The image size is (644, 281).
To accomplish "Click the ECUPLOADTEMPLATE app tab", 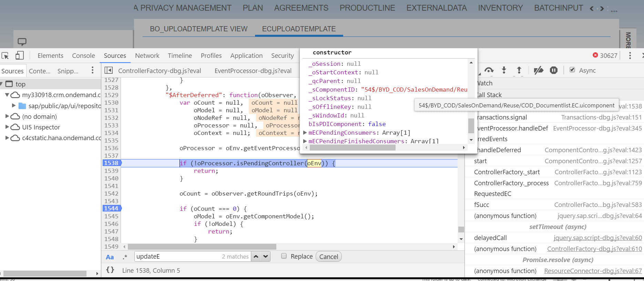I will pyautogui.click(x=299, y=29).
